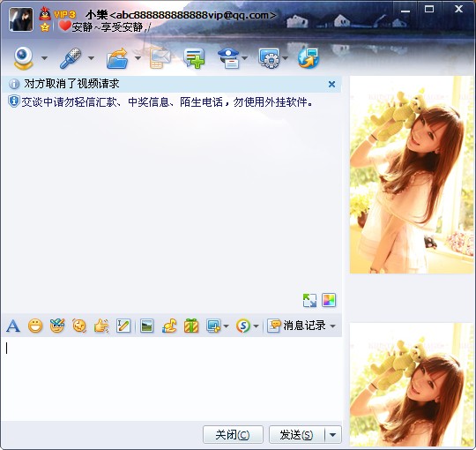Open the smiley emoticon picker
The height and width of the screenshot is (450, 476).
35,326
